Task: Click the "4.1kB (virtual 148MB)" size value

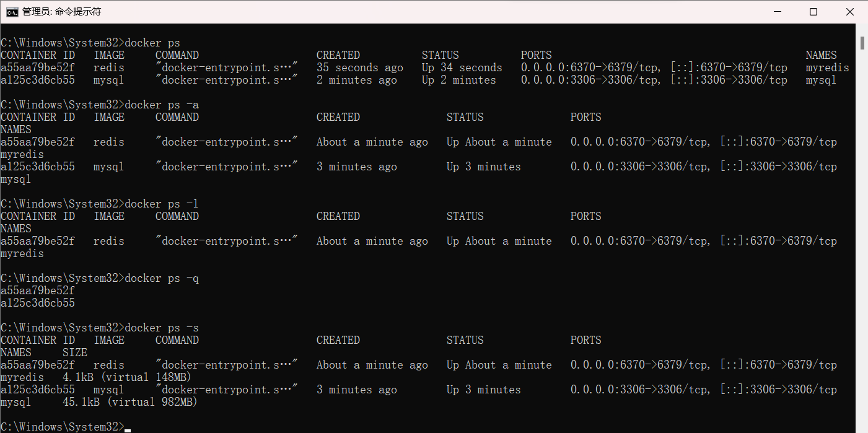Action: coord(127,377)
